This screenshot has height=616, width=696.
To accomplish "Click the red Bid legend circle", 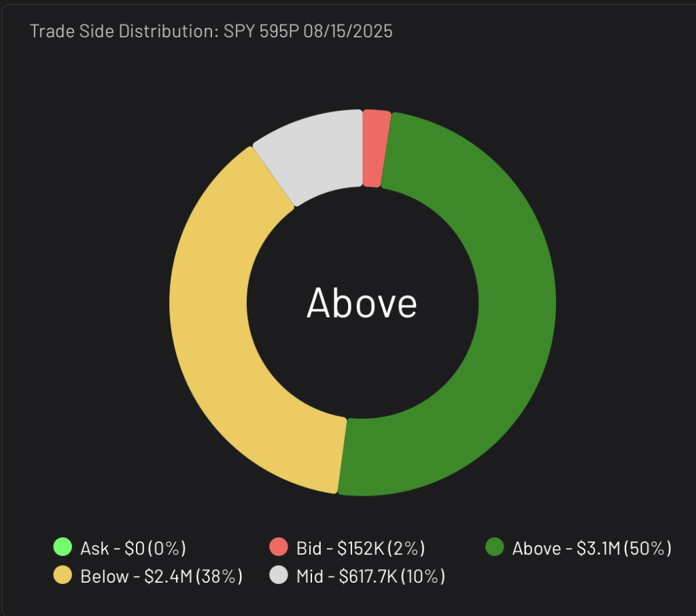I will [279, 547].
